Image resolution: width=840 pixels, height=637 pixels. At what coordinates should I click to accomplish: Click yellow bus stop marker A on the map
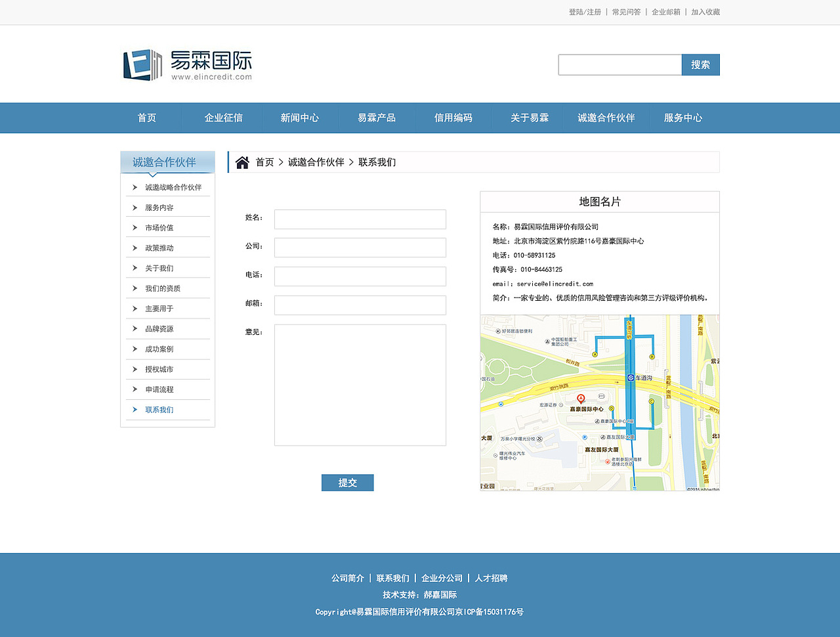(x=595, y=354)
